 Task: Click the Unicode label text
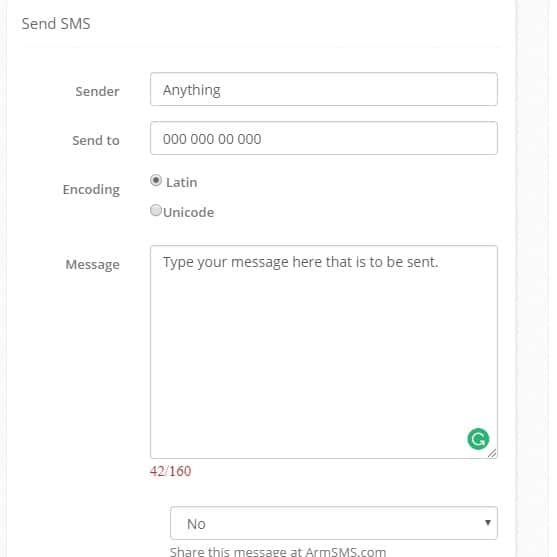point(189,212)
